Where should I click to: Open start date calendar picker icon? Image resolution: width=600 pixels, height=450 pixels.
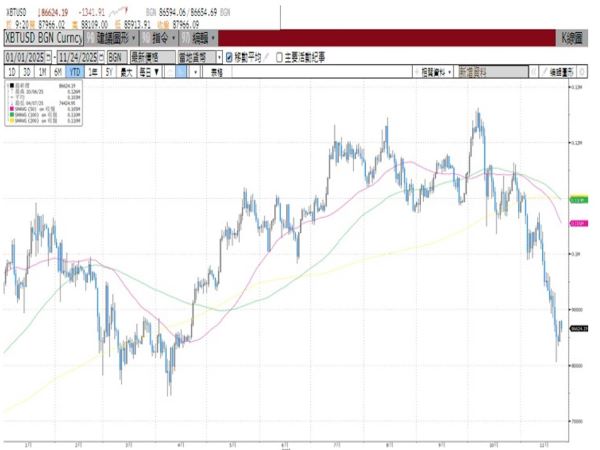click(49, 58)
